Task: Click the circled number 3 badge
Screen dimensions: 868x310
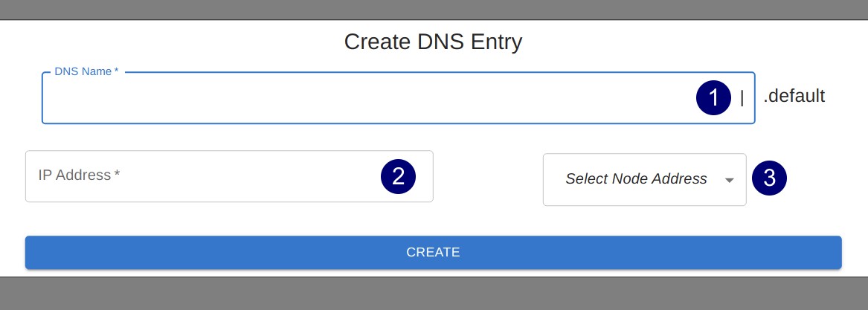Action: (769, 178)
